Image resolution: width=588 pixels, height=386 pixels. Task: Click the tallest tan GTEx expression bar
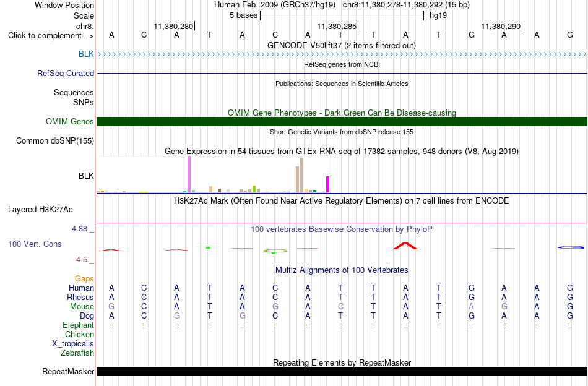(301, 175)
